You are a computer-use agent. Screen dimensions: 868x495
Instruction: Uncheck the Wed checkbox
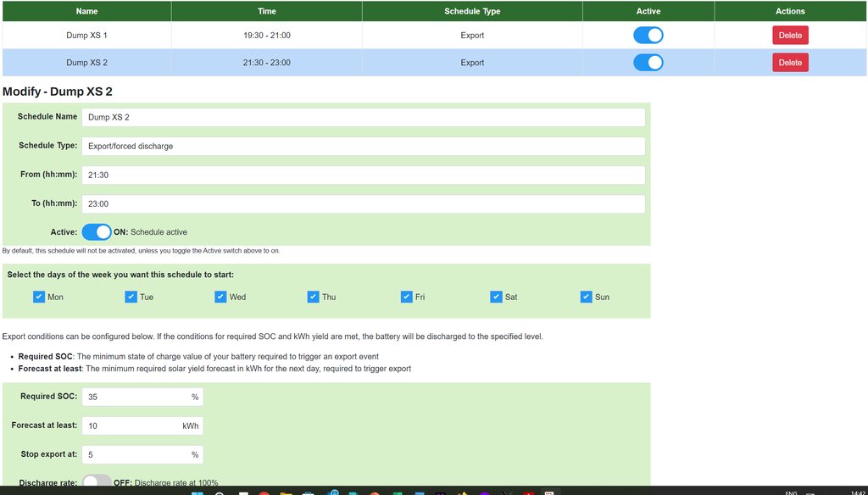(220, 297)
